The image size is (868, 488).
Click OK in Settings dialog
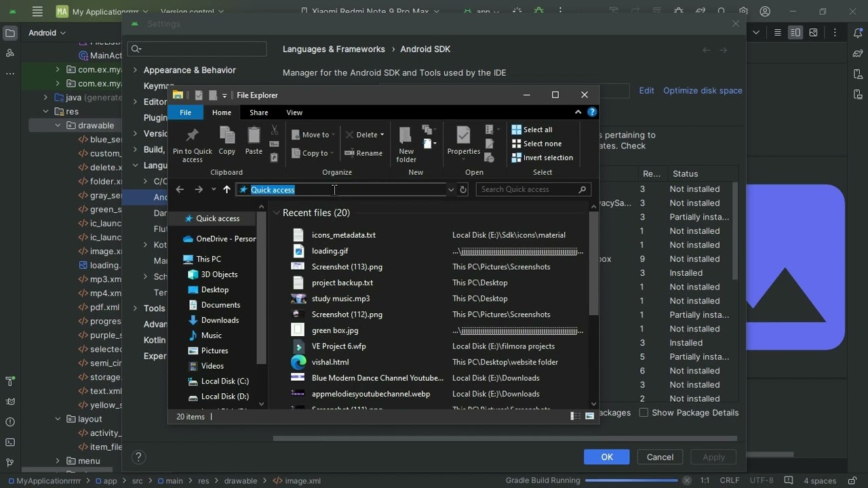tap(607, 457)
